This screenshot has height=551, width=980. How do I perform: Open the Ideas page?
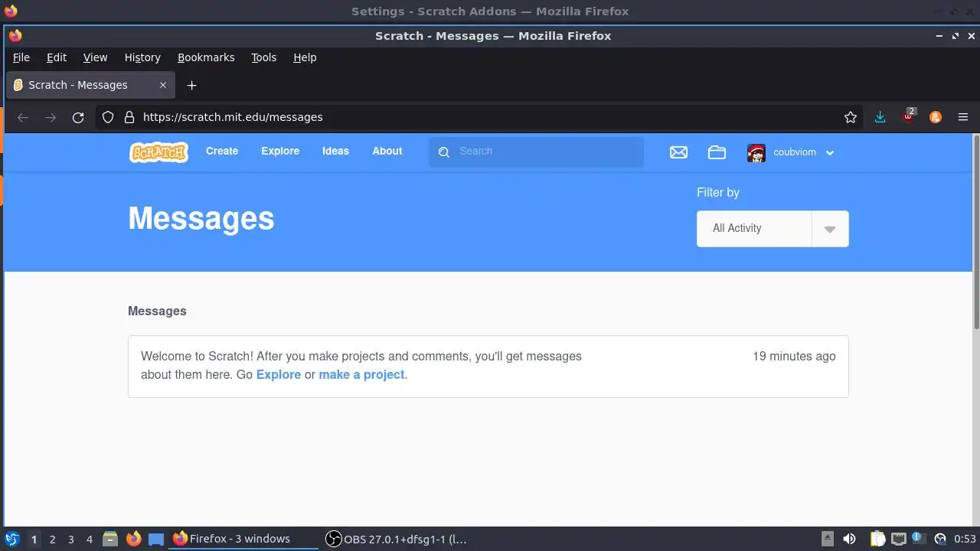pos(335,152)
